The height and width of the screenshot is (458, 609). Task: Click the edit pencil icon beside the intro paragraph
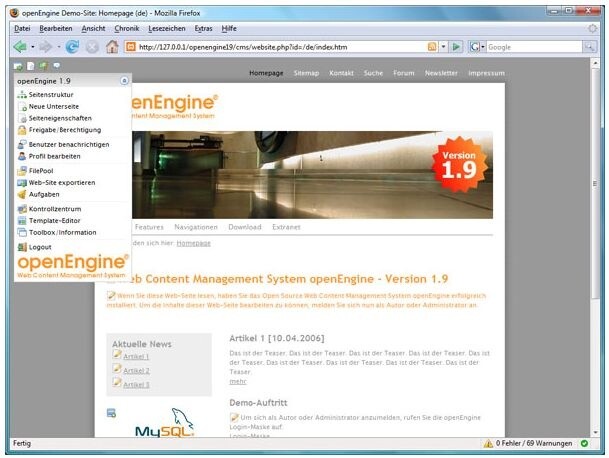[x=111, y=296]
